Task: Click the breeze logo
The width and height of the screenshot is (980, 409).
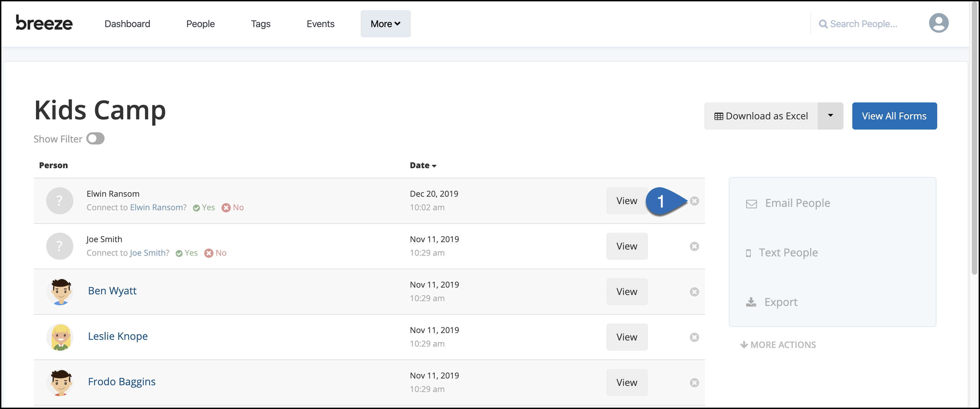Action: click(x=44, y=23)
